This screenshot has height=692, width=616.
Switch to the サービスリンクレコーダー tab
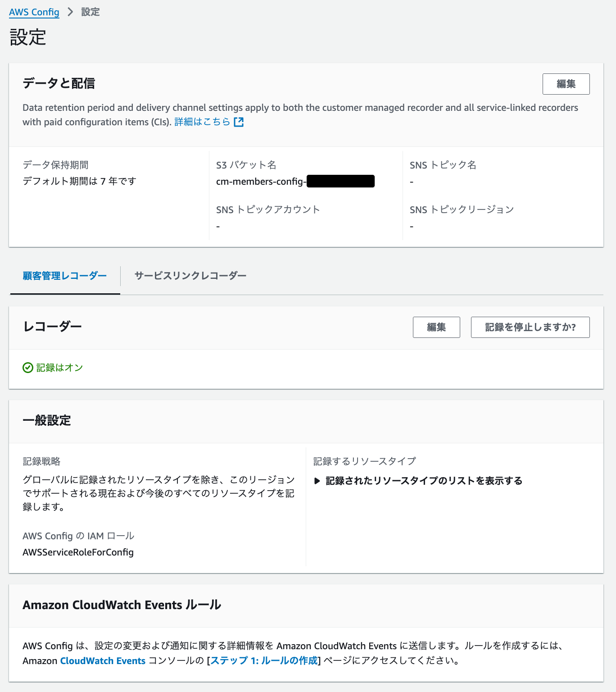190,276
